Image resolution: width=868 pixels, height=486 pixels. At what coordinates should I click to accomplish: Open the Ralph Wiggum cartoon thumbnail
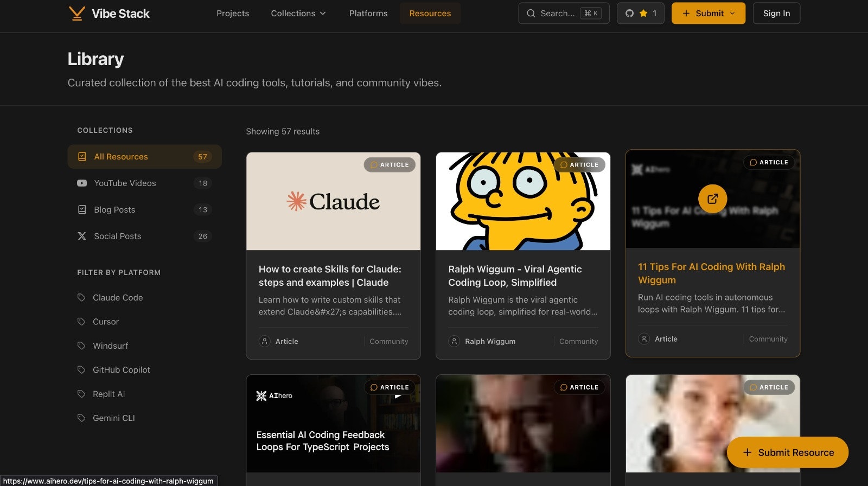click(523, 201)
